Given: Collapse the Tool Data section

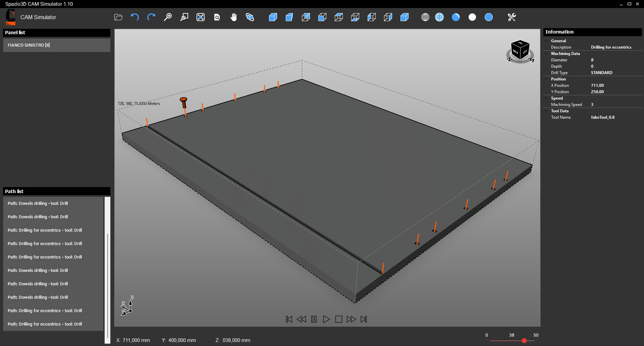Looking at the screenshot, I should [x=546, y=111].
